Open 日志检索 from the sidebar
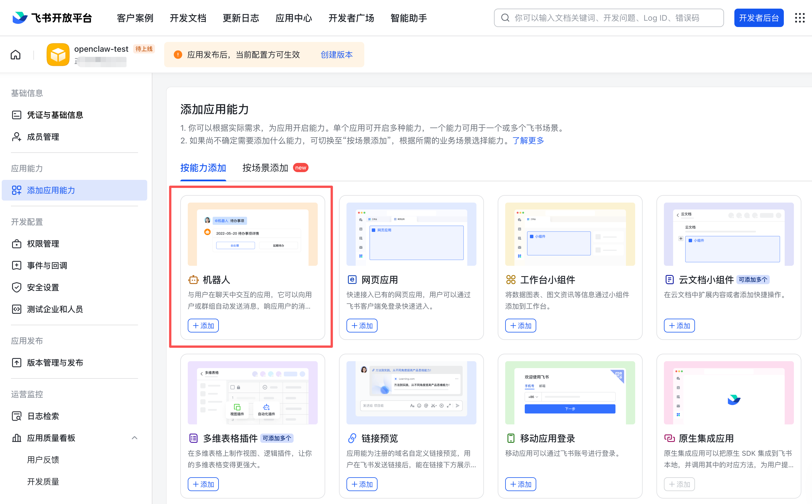812x504 pixels. tap(43, 416)
